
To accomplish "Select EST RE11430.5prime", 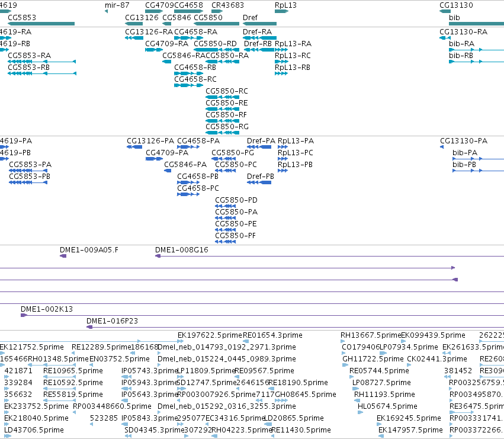I will 301,430.
